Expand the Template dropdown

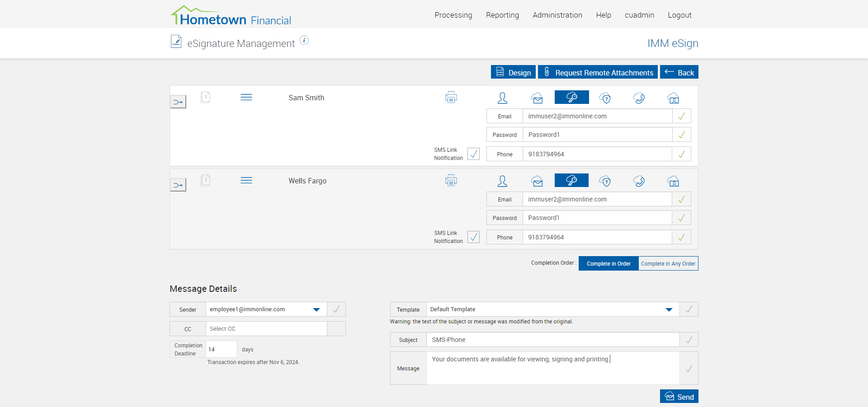pyautogui.click(x=669, y=309)
